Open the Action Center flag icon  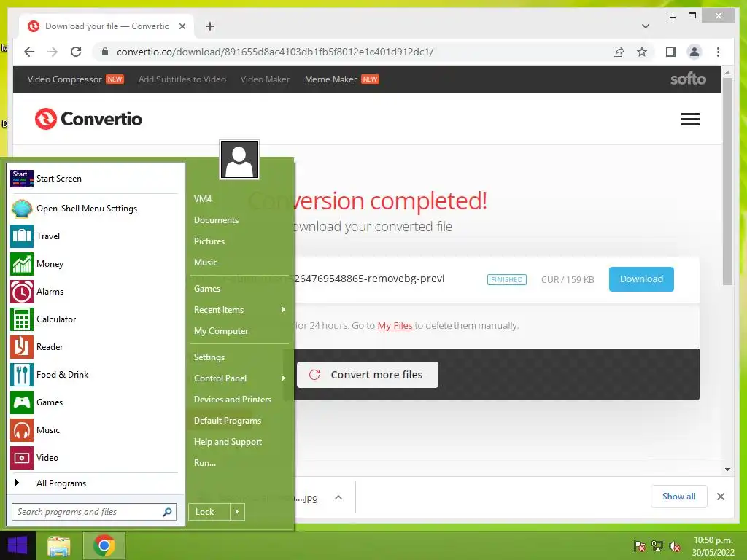tap(640, 546)
